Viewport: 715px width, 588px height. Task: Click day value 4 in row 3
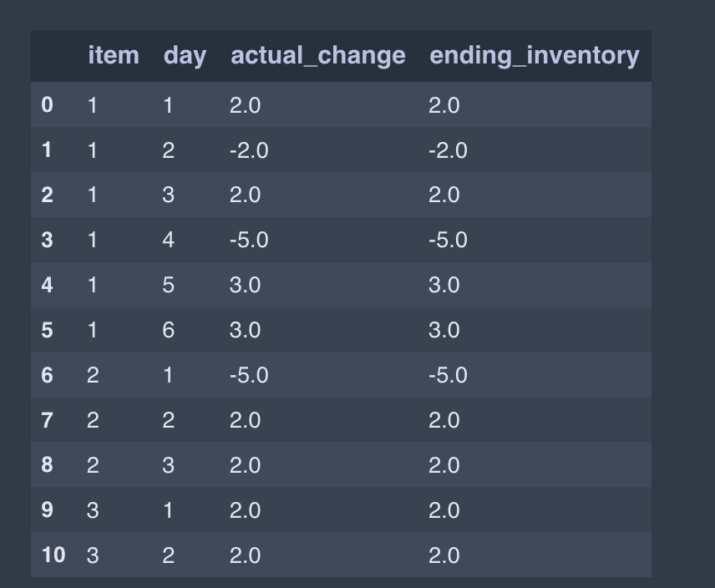tap(168, 241)
